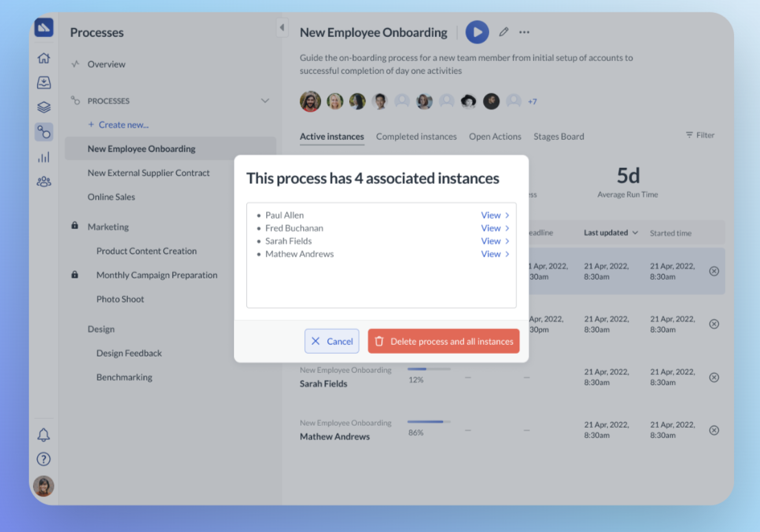Image resolution: width=760 pixels, height=532 pixels.
Task: Collapse the Processes side panel arrow
Action: point(282,27)
